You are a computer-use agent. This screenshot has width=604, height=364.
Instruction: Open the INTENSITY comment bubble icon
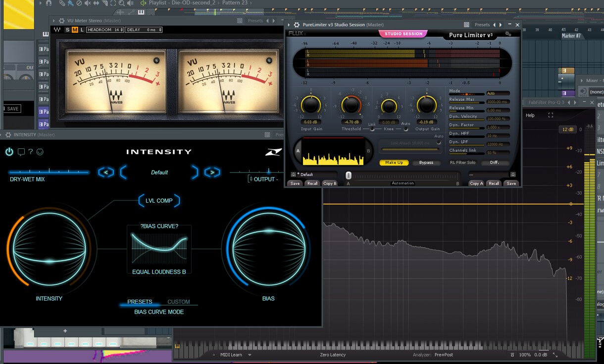tap(21, 152)
